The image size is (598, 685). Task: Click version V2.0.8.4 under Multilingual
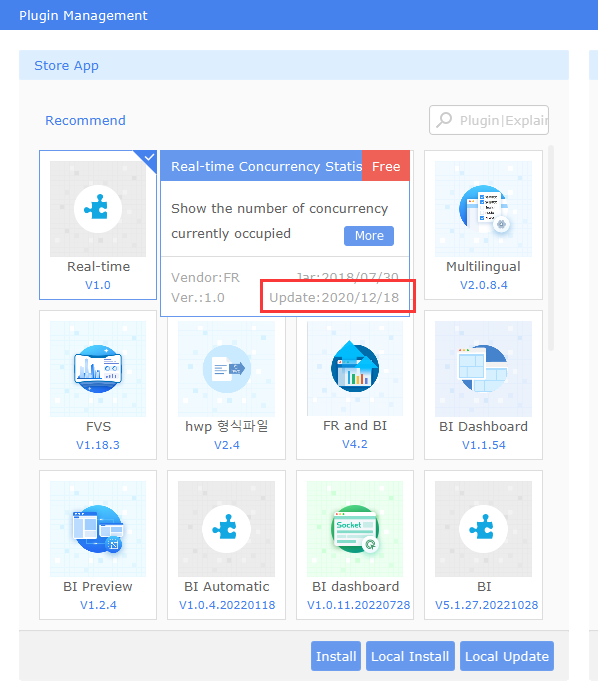[x=484, y=285]
